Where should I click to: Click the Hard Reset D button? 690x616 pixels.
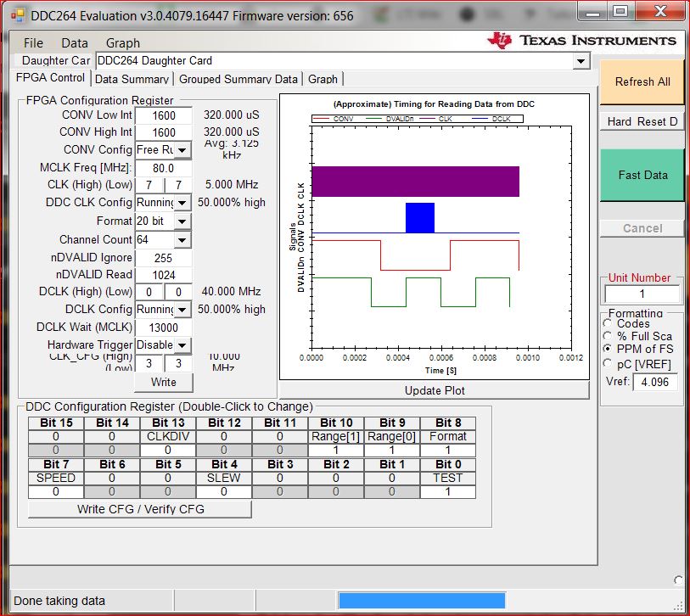(642, 121)
